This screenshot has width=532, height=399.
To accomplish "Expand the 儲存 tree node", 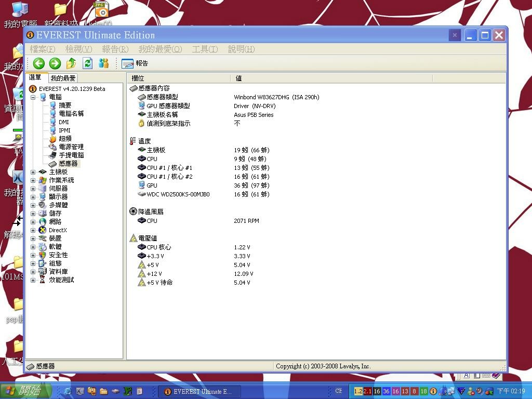I will coord(33,214).
